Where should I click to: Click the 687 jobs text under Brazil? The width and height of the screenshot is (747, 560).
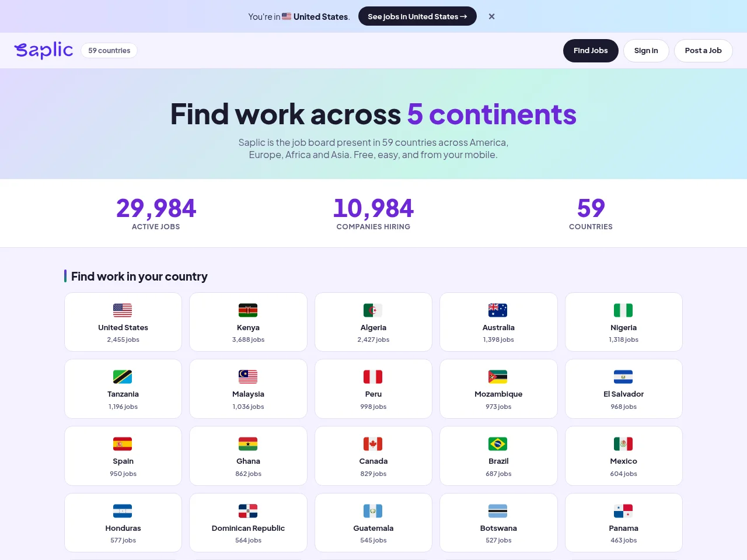498,474
